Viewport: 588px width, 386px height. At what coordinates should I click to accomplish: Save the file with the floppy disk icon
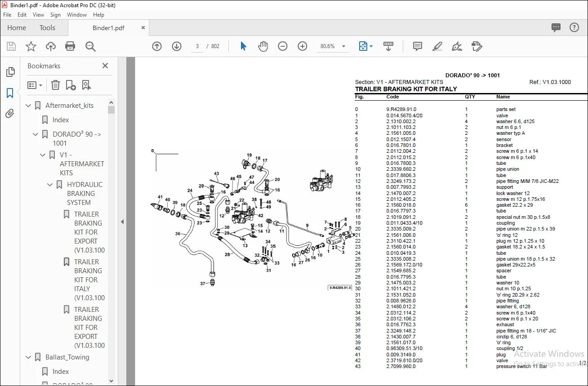[11, 46]
